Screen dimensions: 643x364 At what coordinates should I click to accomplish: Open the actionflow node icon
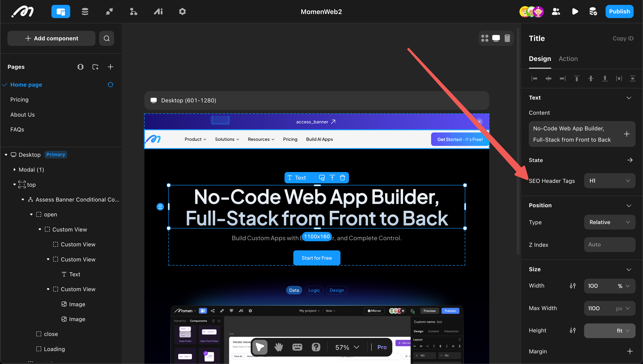coord(133,11)
